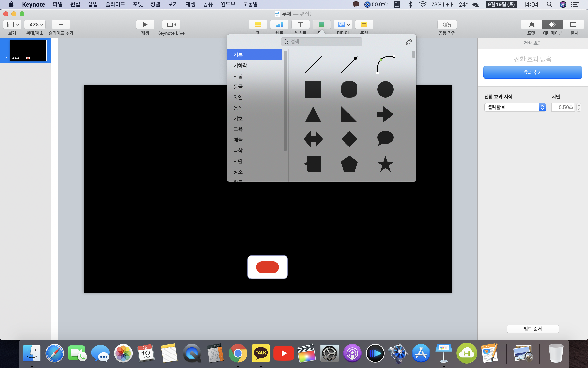The height and width of the screenshot is (368, 588).
Task: Click the shapes grid scrollbar
Action: 414,54
